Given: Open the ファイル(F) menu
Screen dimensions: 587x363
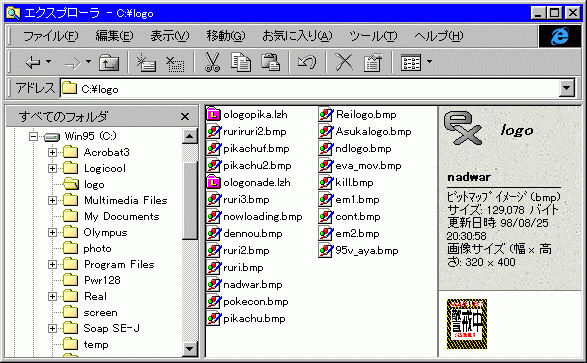Looking at the screenshot, I should pyautogui.click(x=51, y=36).
